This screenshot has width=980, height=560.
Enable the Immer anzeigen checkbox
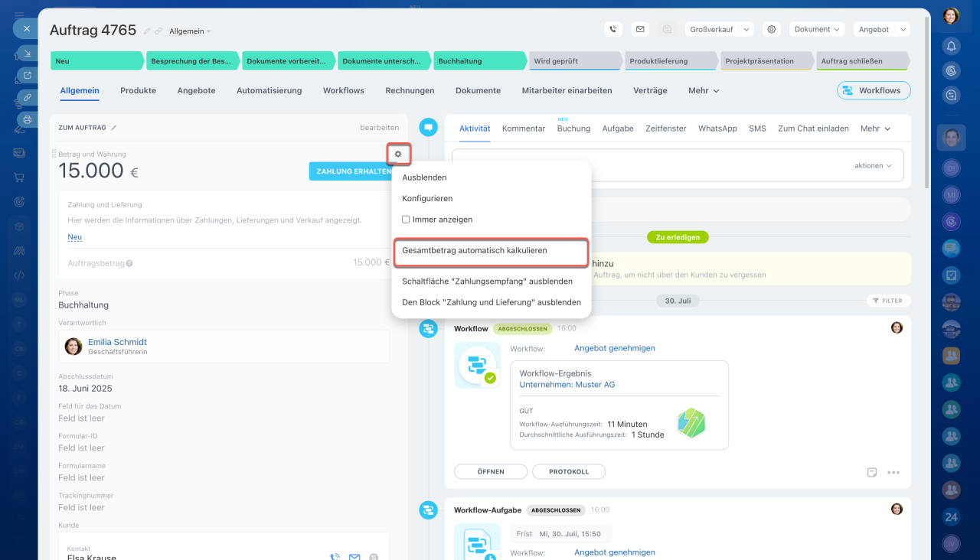click(x=407, y=220)
